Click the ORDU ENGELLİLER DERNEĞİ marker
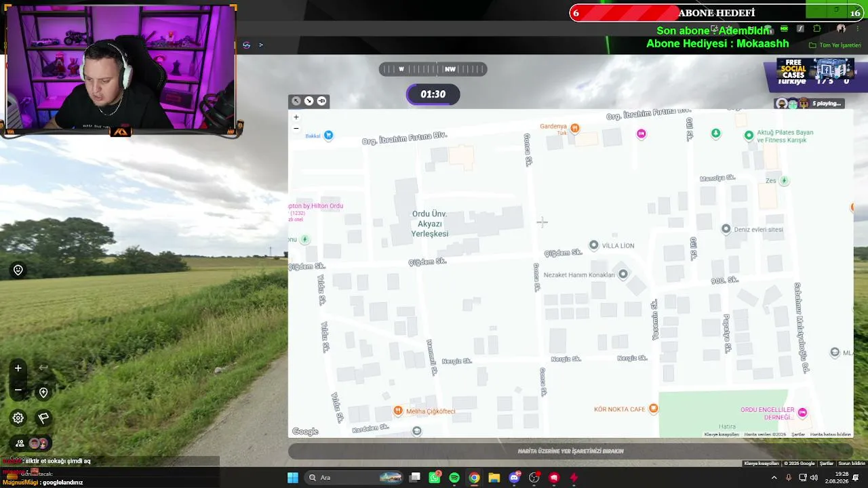The image size is (868, 488). [x=802, y=413]
